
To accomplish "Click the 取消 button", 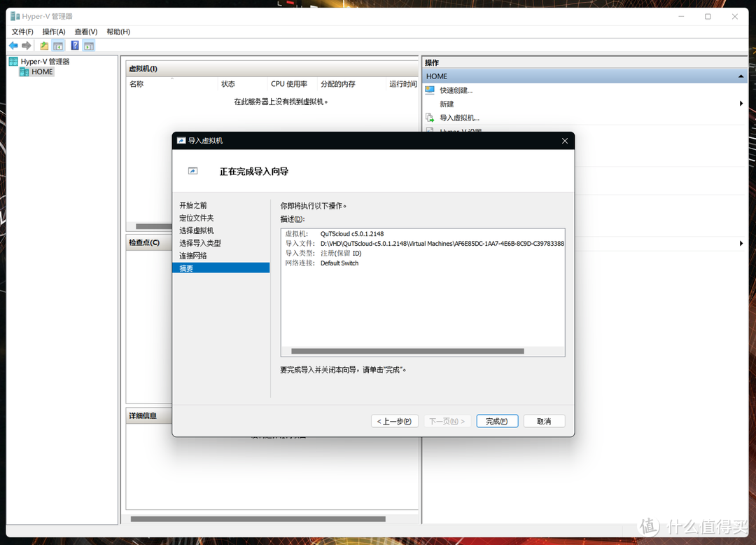I will click(544, 421).
